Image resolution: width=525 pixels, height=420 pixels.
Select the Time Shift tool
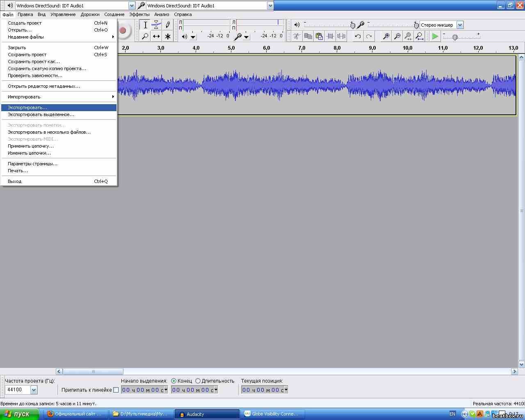156,37
